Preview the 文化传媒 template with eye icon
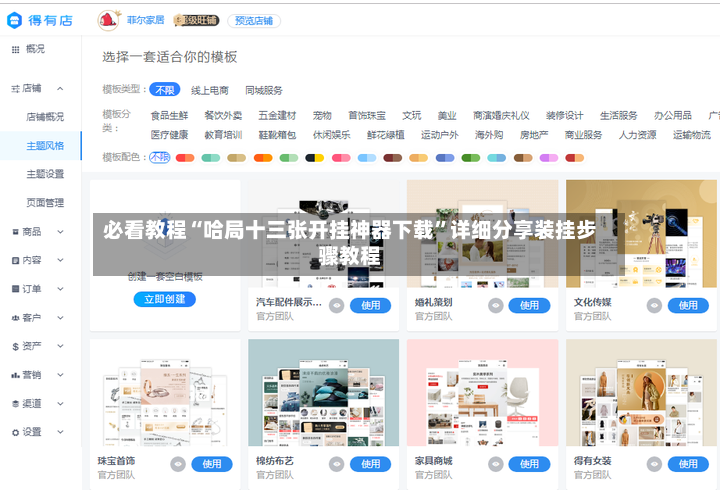The image size is (720, 490). 654,305
